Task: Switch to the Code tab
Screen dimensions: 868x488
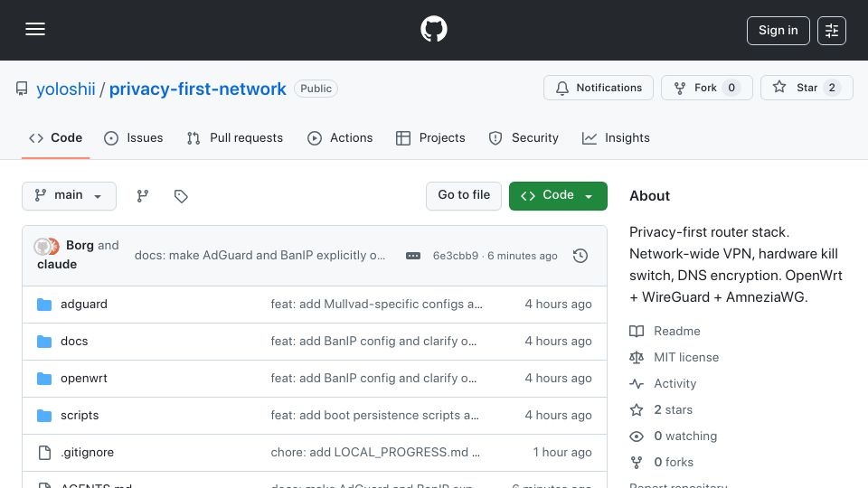Action: tap(55, 137)
